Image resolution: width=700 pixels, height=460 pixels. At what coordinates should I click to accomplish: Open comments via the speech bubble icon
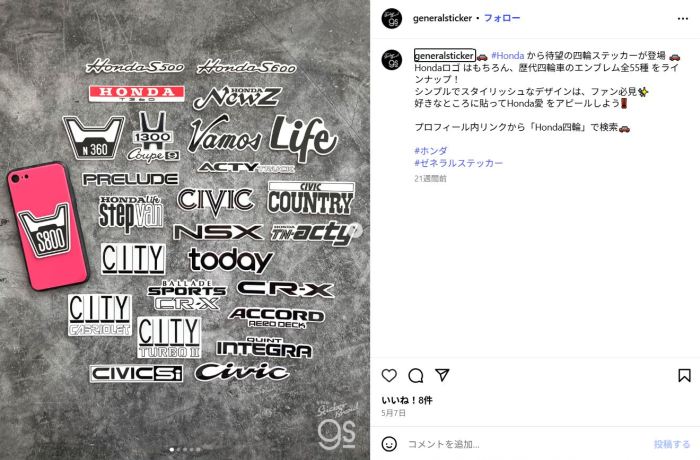coord(416,376)
